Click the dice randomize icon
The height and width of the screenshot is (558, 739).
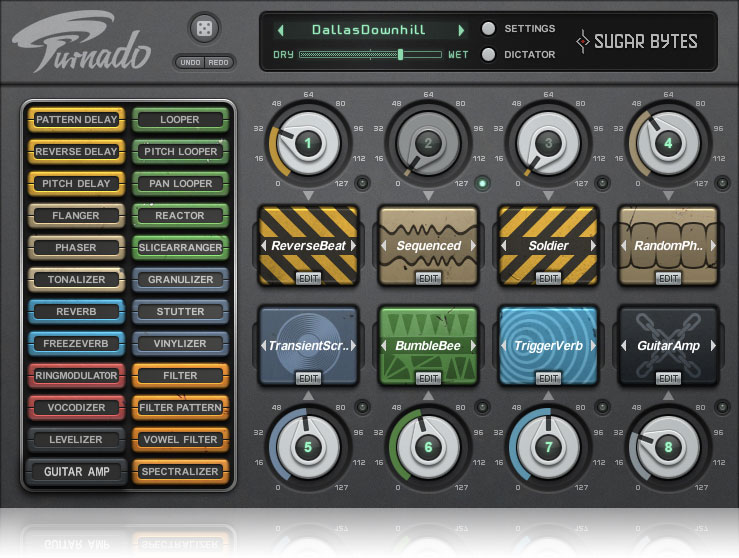pos(205,30)
